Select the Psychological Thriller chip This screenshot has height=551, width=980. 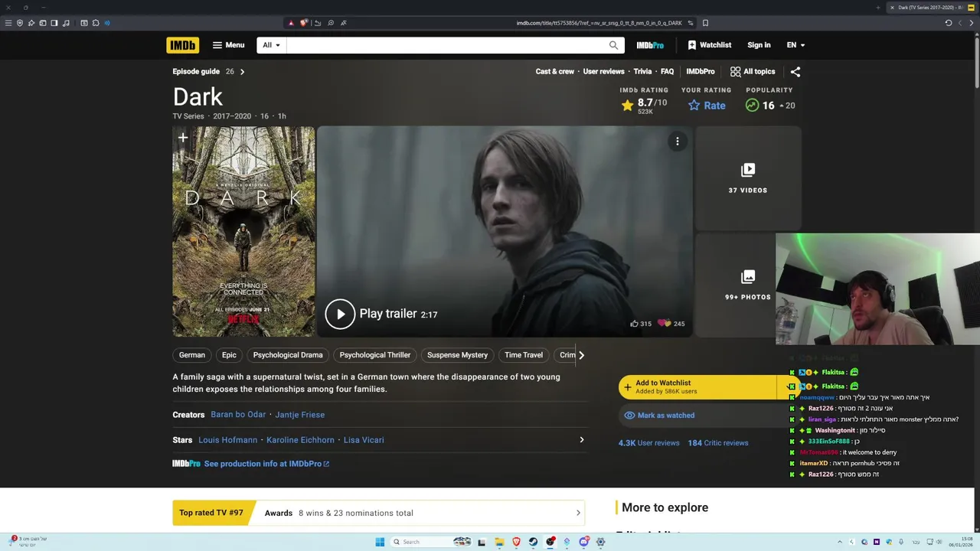(375, 355)
